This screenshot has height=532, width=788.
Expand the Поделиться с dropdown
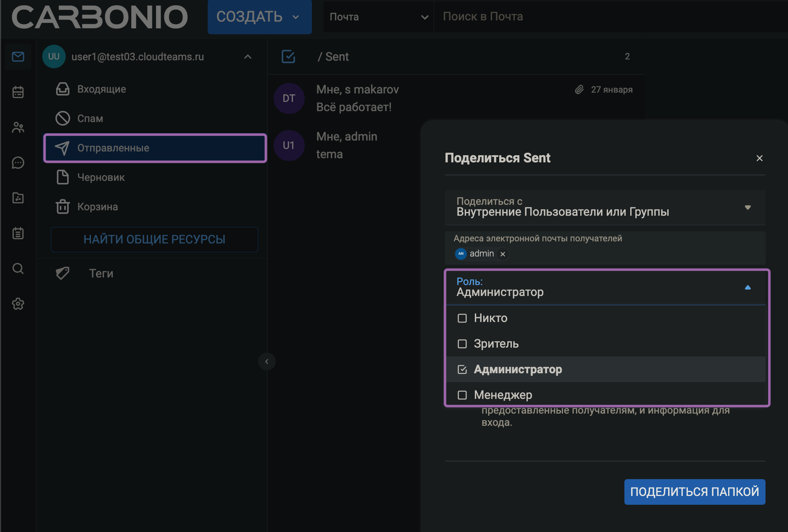747,207
